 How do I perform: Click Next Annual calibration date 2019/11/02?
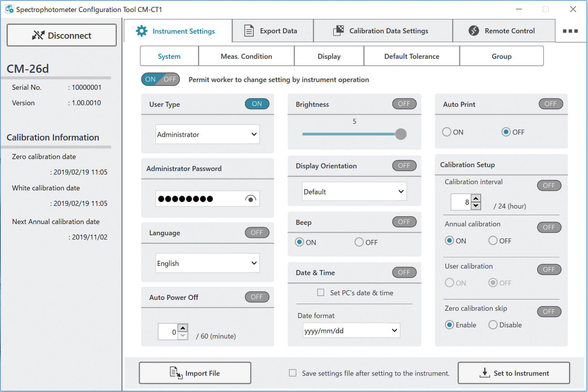point(90,237)
